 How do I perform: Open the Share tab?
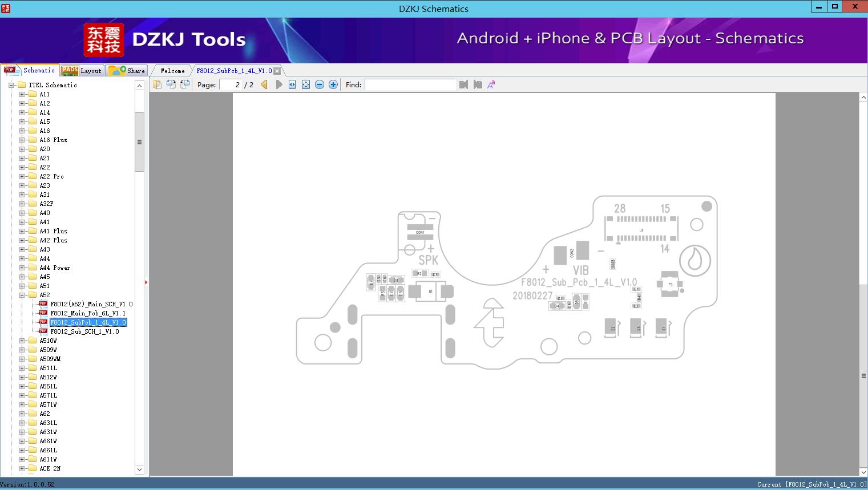point(127,71)
